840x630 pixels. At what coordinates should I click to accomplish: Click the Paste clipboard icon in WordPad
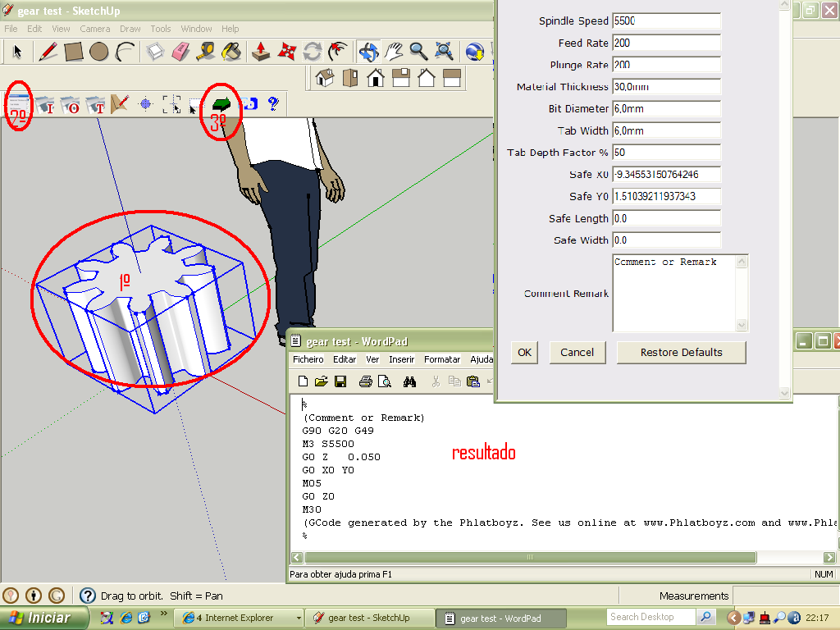(473, 381)
